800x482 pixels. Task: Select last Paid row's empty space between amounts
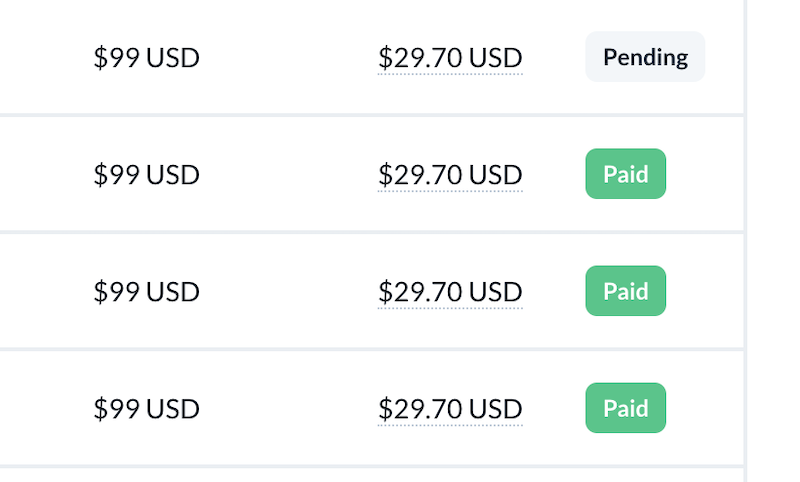coord(288,409)
